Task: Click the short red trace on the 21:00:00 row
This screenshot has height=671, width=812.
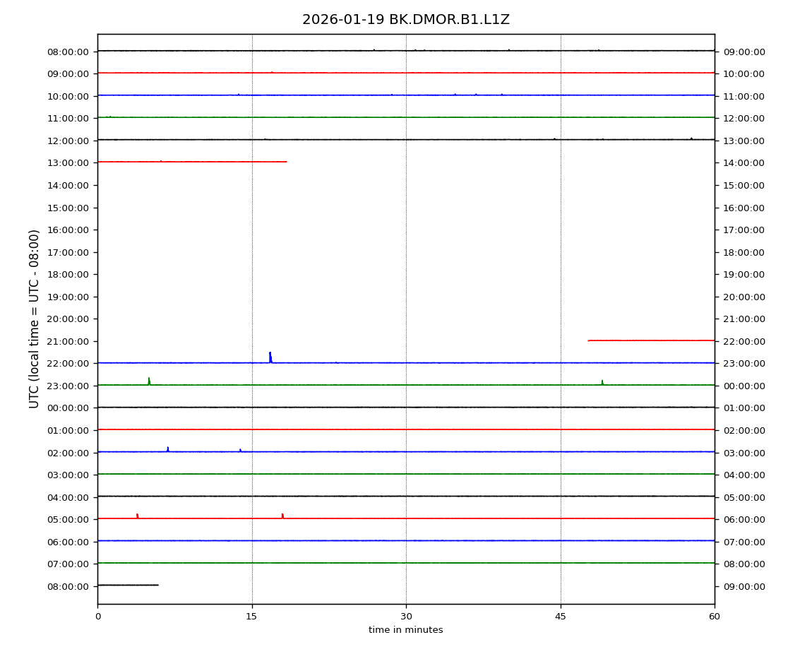Action: pyautogui.click(x=650, y=340)
